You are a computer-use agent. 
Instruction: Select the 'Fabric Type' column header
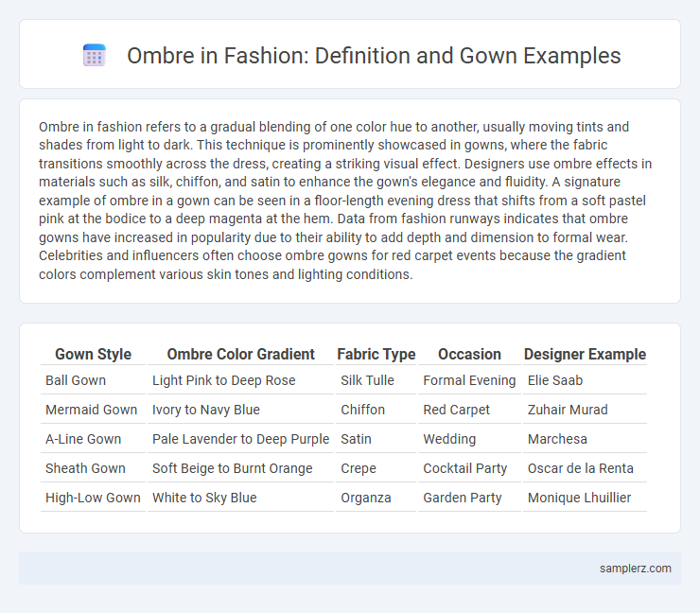click(x=376, y=354)
